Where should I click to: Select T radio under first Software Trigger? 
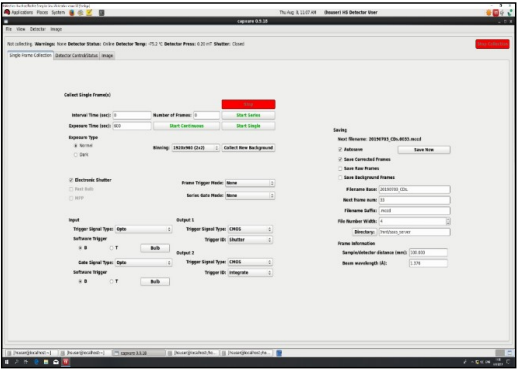tap(111, 248)
